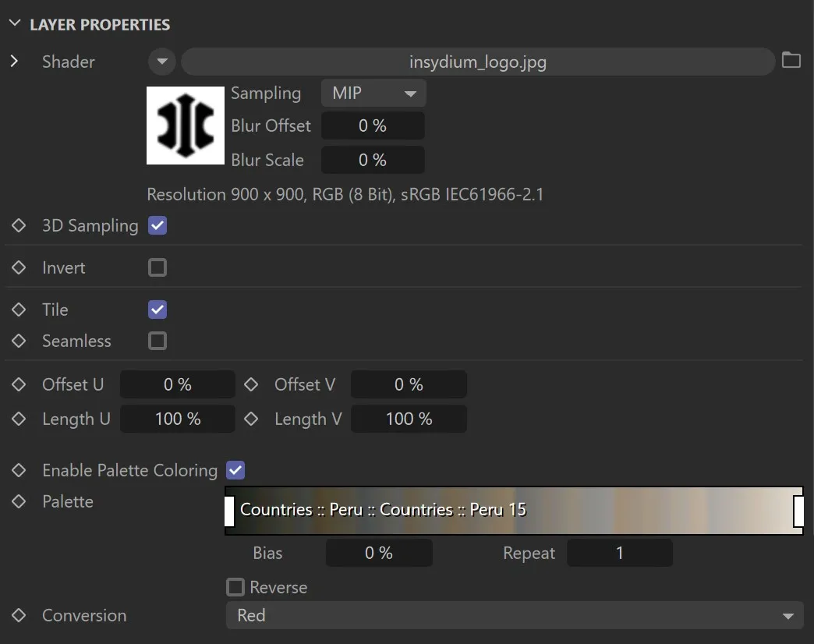Click the Offset U keyframe diamond
Viewport: 814px width, 644px height.
pos(19,384)
